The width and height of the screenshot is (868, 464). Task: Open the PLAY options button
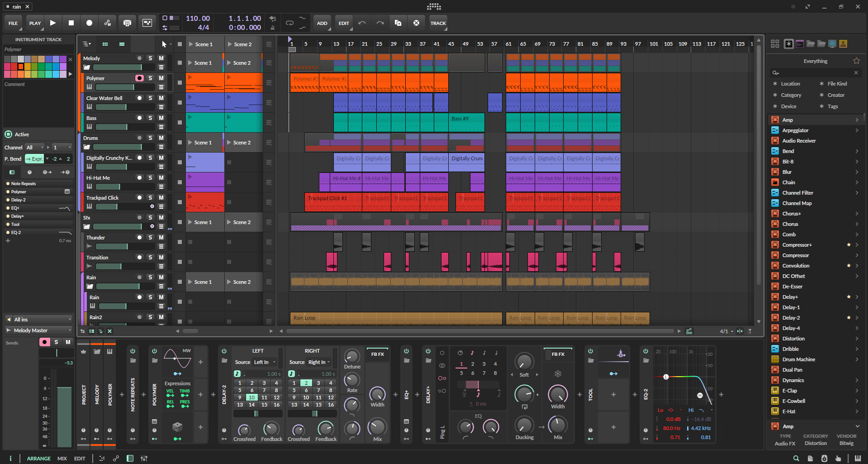35,23
